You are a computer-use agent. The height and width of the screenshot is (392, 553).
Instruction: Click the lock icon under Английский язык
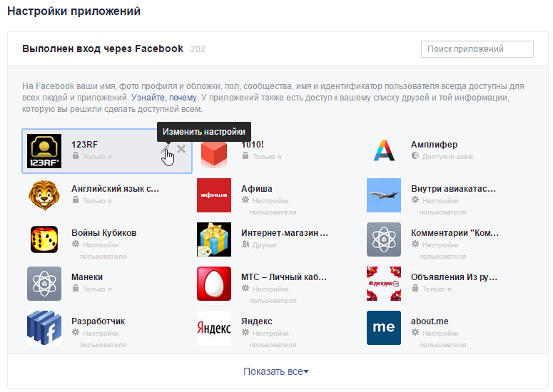tap(76, 200)
